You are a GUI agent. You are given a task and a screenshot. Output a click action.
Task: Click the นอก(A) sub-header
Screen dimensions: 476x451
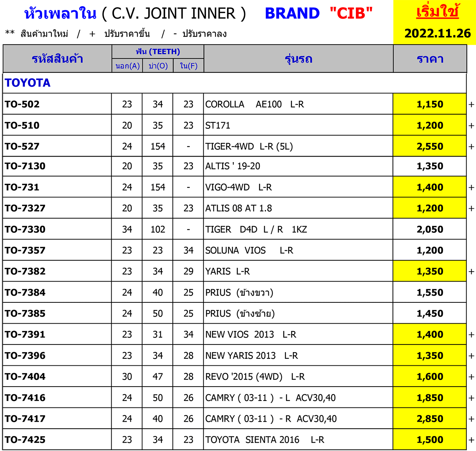click(127, 66)
